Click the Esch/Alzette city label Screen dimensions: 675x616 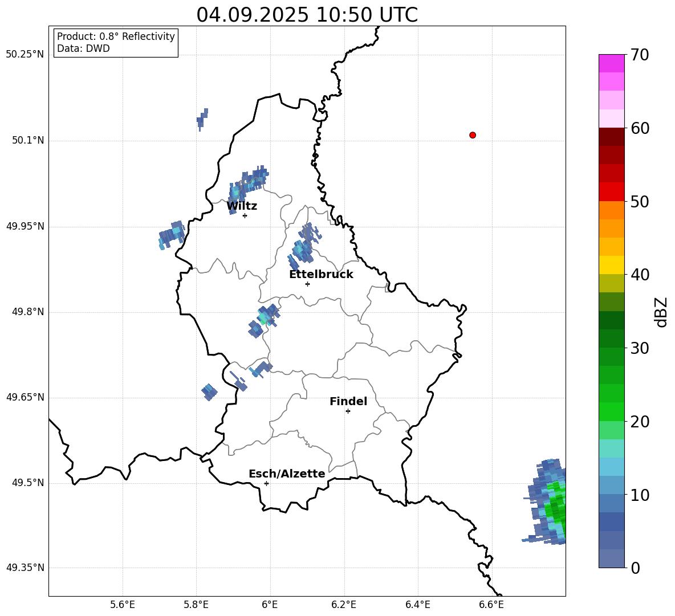(x=287, y=474)
